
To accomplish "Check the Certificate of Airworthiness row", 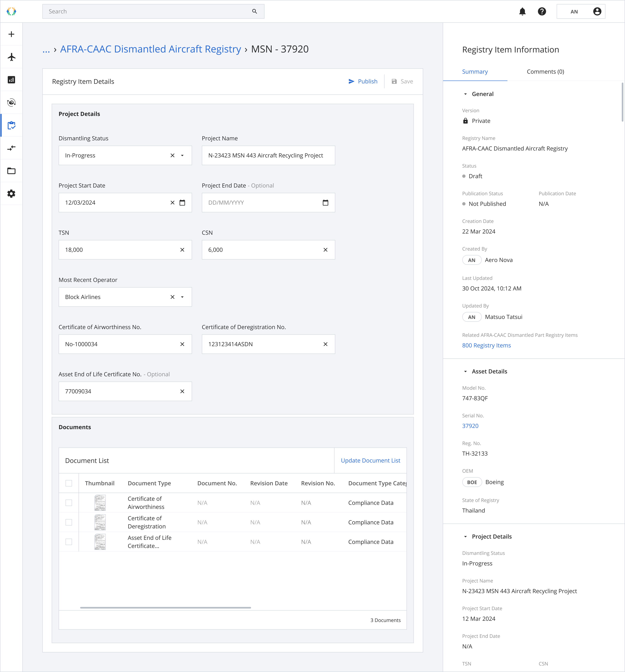I will pos(69,503).
